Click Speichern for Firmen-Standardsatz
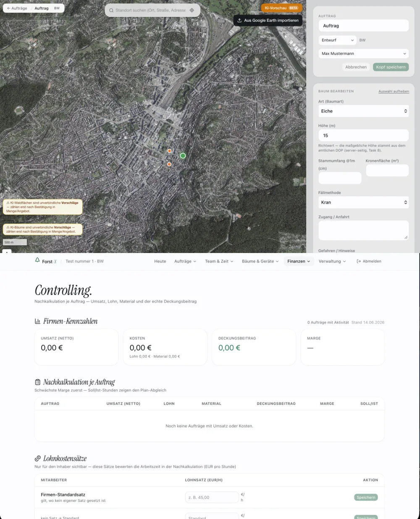The height and width of the screenshot is (519, 420). [366, 497]
